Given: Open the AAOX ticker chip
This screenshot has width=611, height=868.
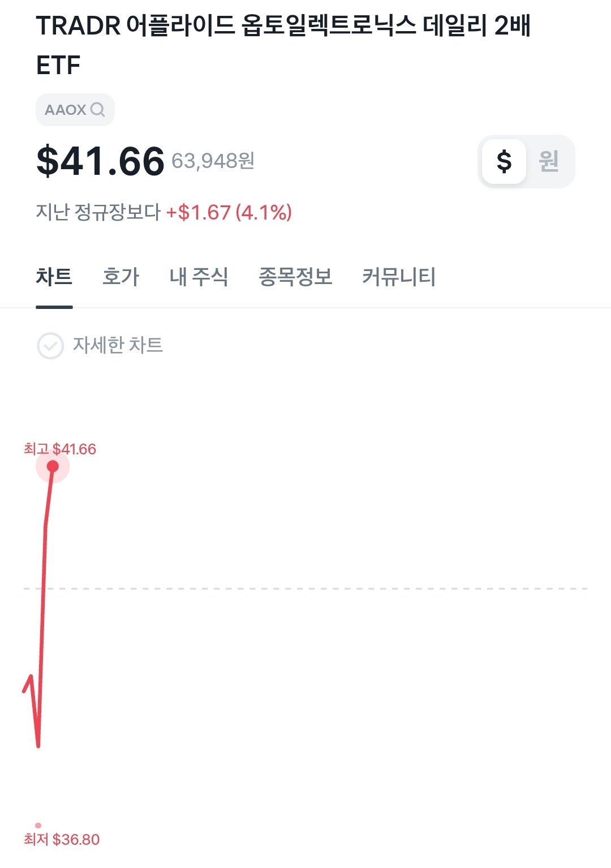Looking at the screenshot, I should (75, 110).
